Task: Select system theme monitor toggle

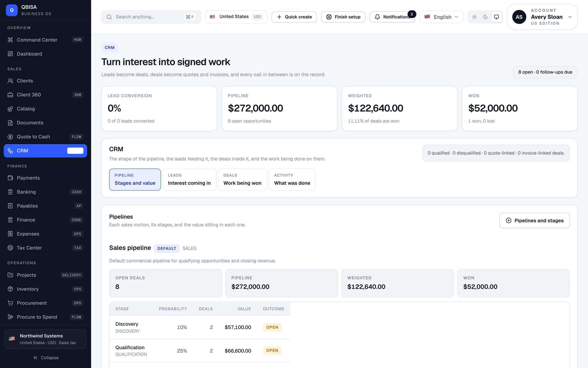Action: pos(496,17)
